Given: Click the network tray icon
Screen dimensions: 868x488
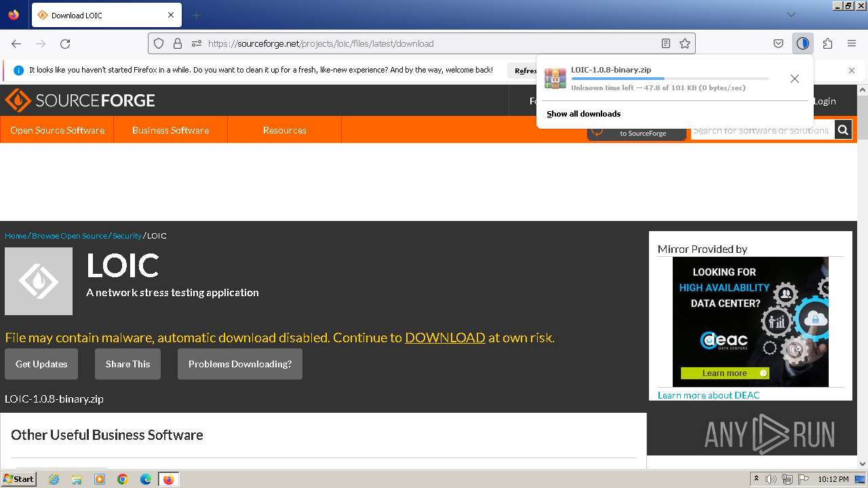Looking at the screenshot, I should 787,479.
